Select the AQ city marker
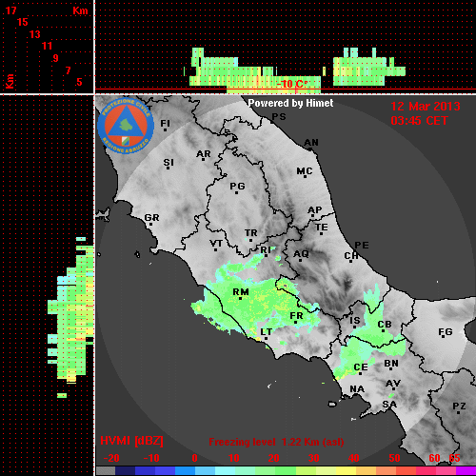 pos(300,260)
